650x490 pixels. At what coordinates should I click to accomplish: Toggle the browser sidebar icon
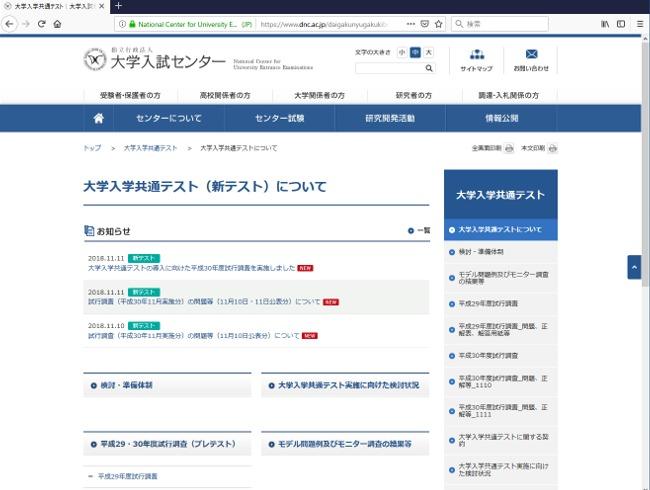(x=621, y=24)
